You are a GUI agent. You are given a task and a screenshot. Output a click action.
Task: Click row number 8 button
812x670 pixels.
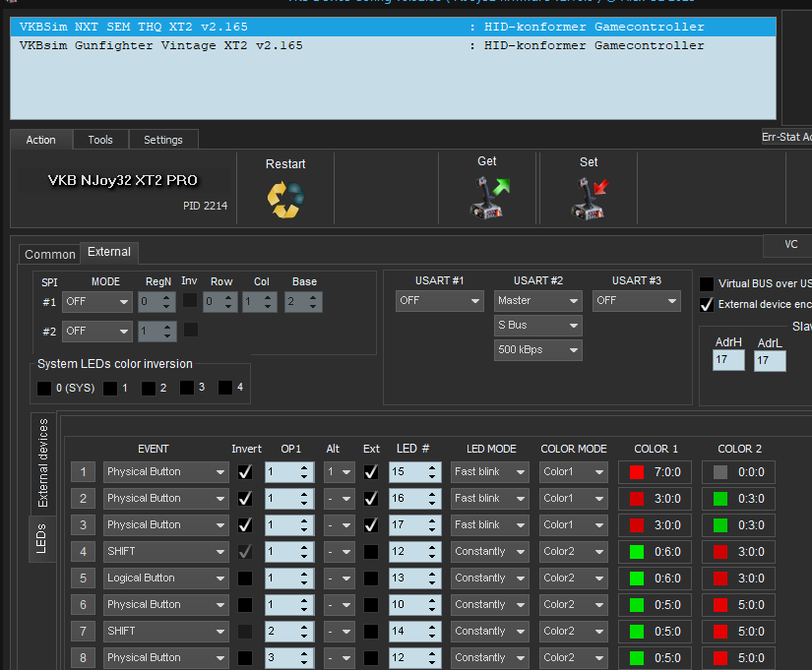pos(83,658)
